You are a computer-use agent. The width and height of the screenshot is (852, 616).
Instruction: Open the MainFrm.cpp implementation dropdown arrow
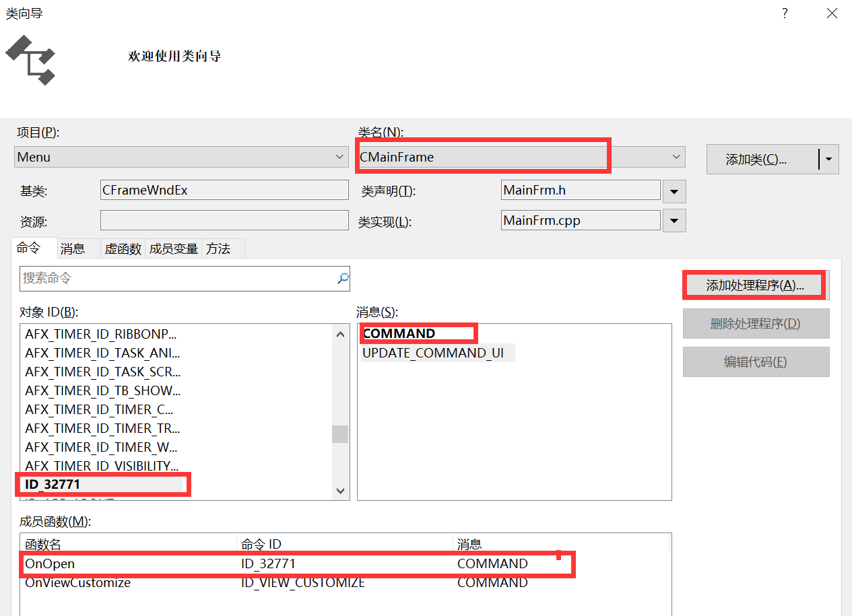click(674, 221)
